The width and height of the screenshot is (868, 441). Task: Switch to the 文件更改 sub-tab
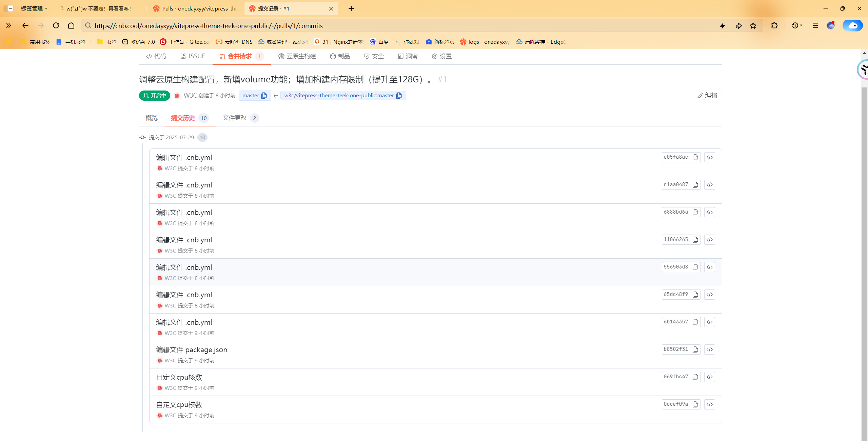241,118
